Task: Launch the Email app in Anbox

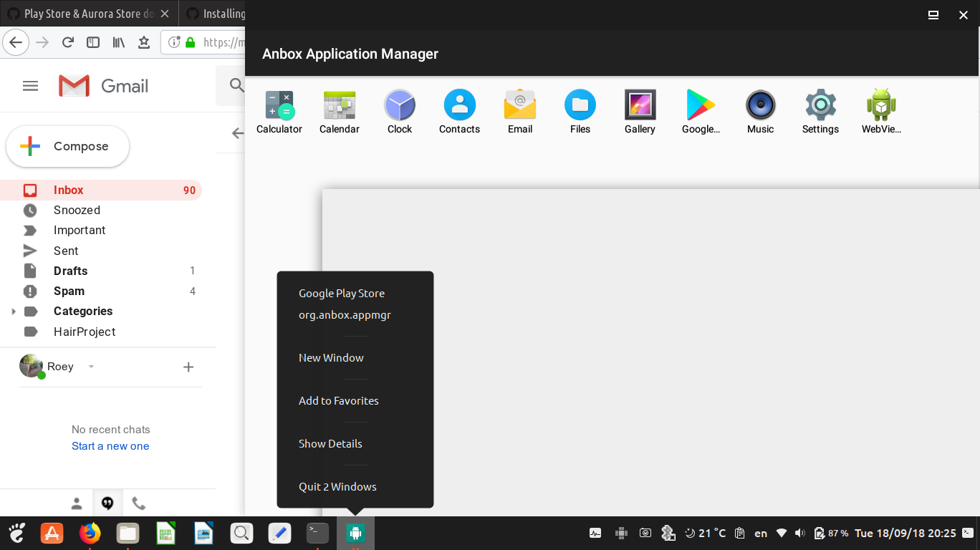Action: 520,112
